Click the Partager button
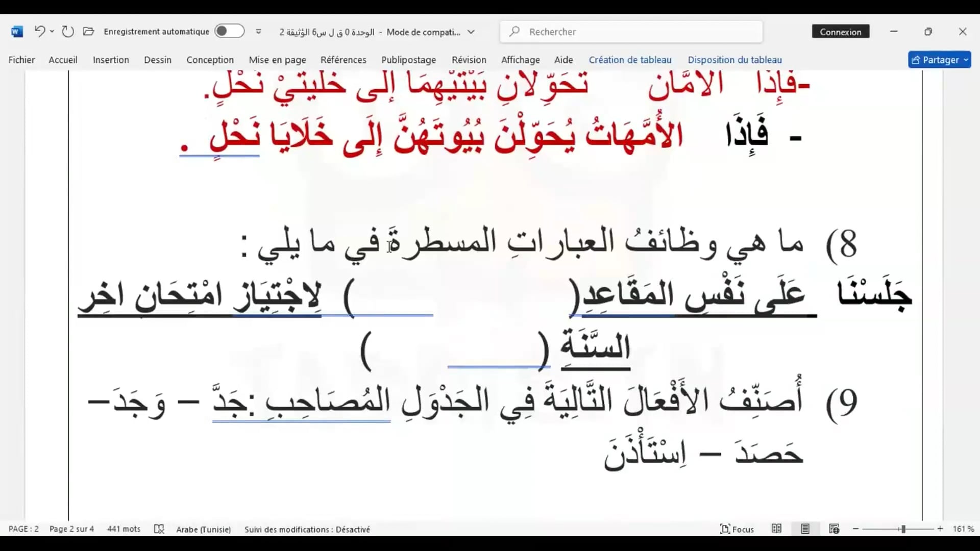 click(939, 60)
